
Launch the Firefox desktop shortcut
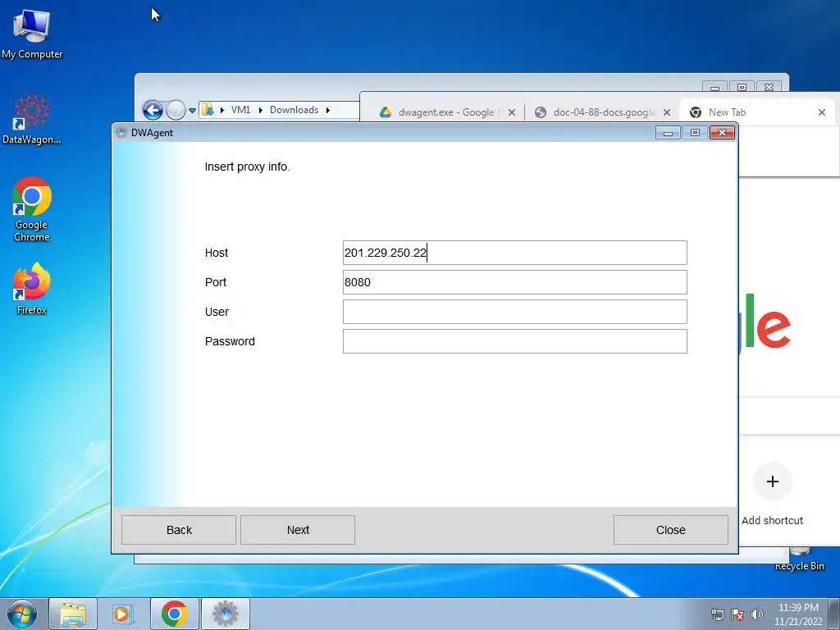pos(32,288)
